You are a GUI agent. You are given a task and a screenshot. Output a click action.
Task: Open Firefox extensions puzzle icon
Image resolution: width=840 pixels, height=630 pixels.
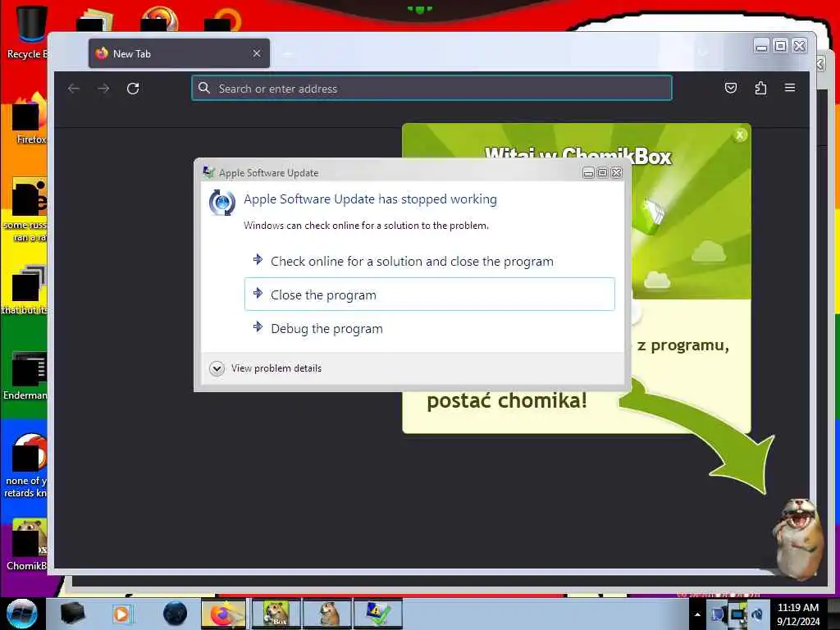coord(760,88)
